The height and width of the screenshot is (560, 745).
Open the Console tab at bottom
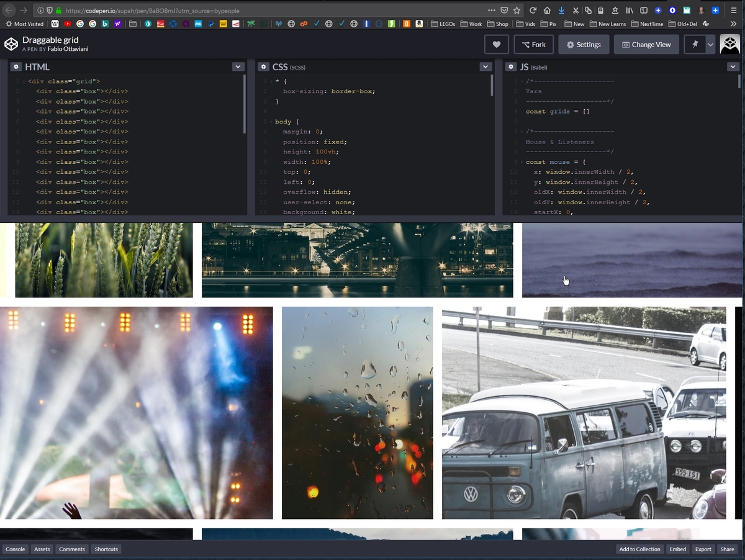(16, 549)
